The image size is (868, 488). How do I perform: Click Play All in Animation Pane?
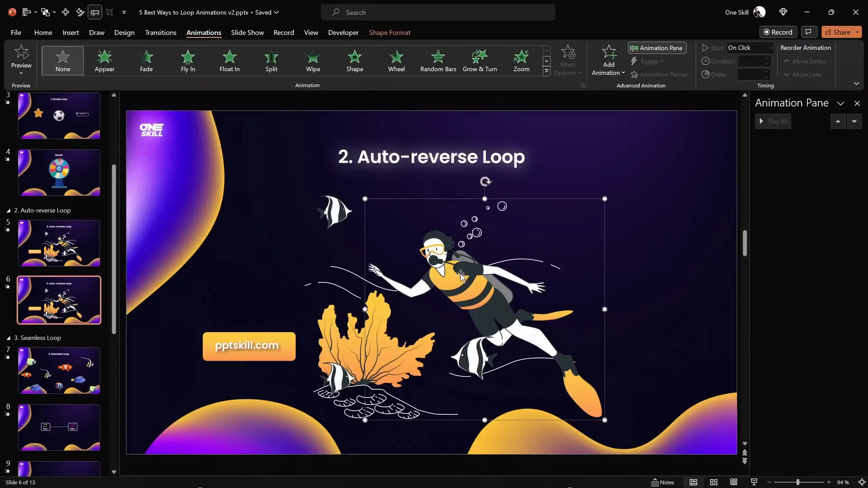[773, 121]
